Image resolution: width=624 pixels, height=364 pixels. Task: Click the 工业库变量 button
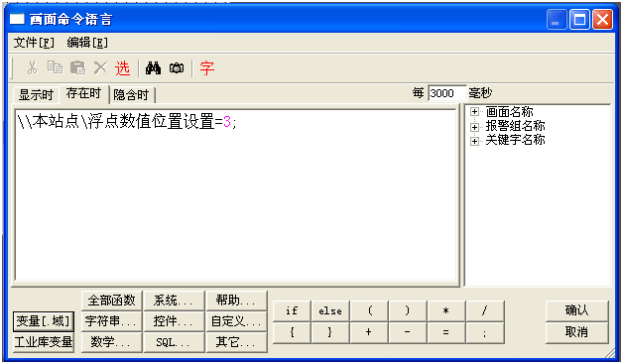tap(44, 342)
